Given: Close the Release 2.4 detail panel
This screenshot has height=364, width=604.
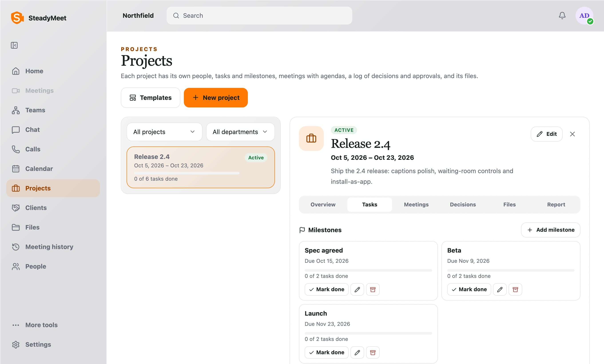Looking at the screenshot, I should pos(572,134).
